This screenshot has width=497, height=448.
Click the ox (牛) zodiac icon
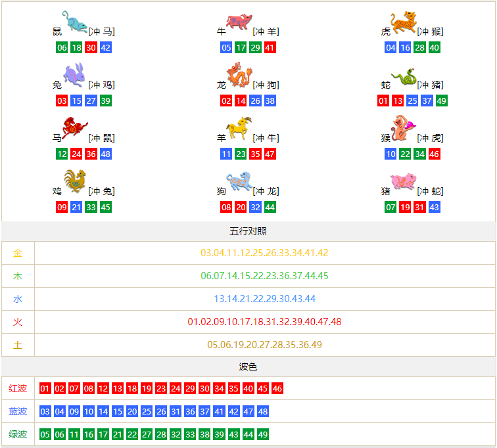tap(239, 22)
